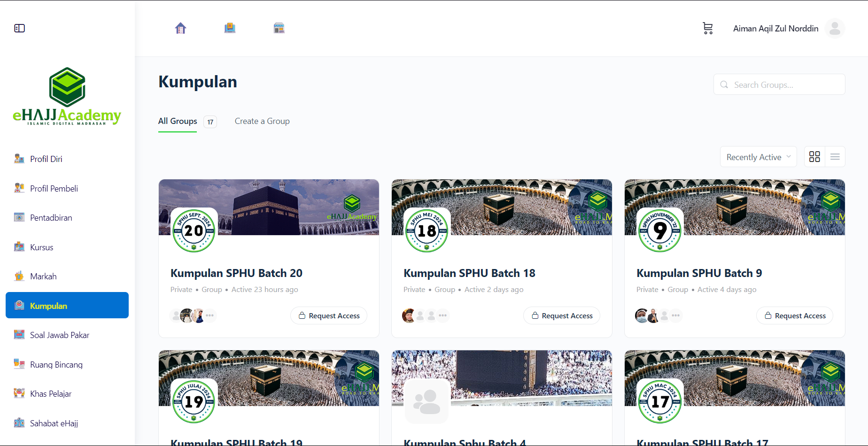This screenshot has height=446, width=868.
Task: Click "Active 2 days ago" text
Action: (x=494, y=290)
